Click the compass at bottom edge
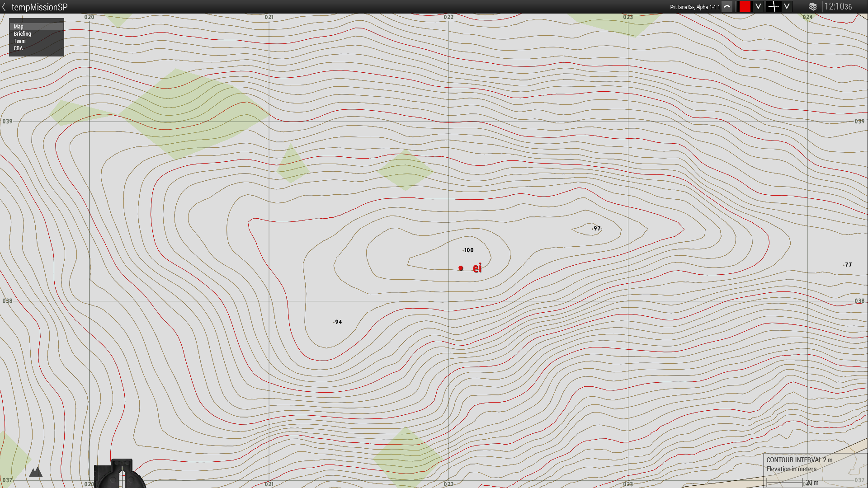868x488 pixels. [x=121, y=474]
